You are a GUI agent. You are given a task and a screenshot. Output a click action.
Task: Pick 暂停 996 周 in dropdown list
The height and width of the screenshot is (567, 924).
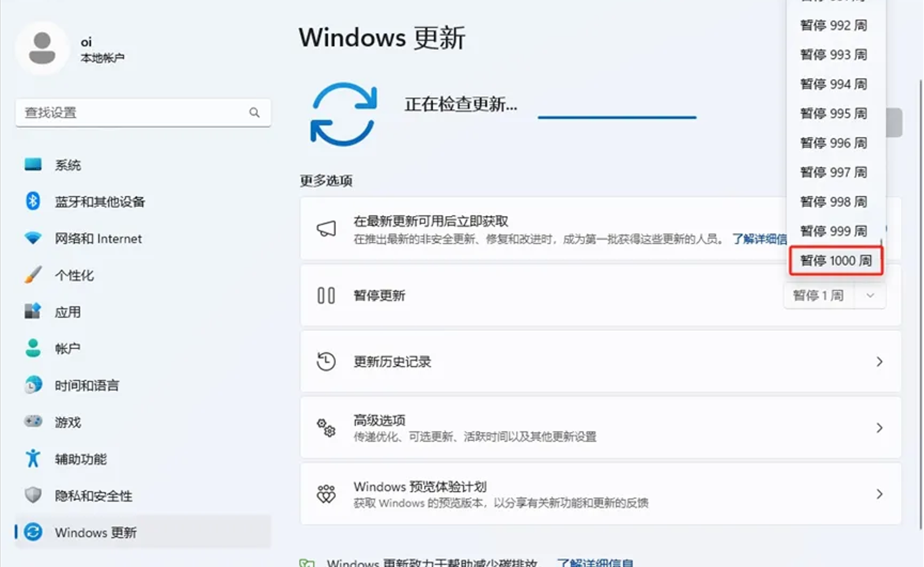pyautogui.click(x=834, y=143)
